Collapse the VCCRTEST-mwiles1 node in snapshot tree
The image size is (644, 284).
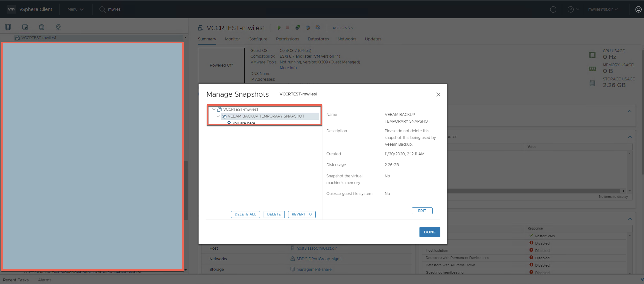pos(214,109)
